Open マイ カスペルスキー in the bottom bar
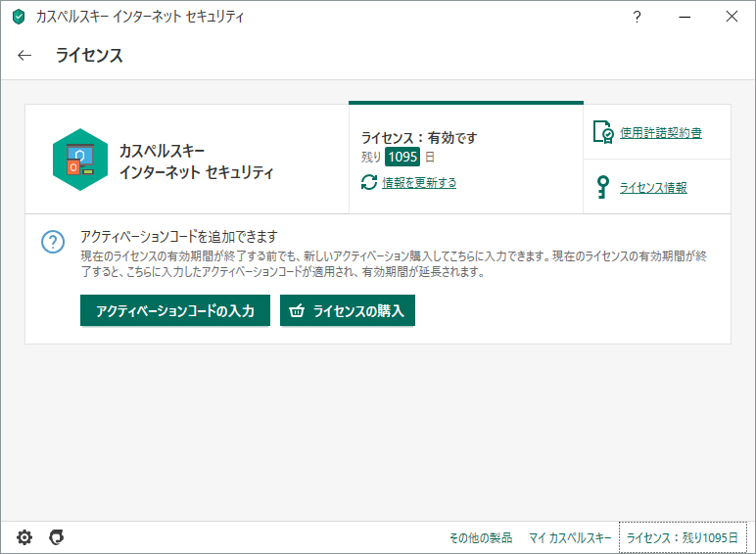Viewport: 756px width, 554px height. click(x=570, y=538)
